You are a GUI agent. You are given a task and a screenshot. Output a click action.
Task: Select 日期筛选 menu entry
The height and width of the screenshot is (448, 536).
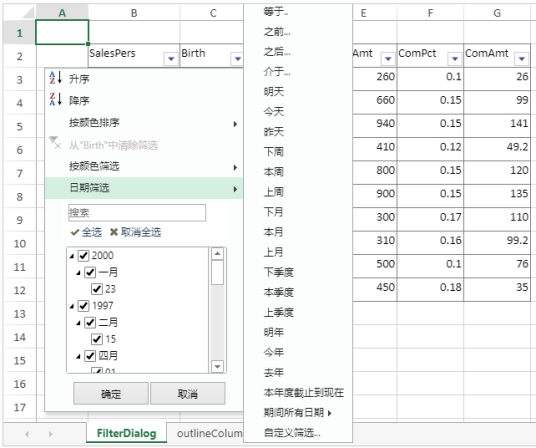144,188
